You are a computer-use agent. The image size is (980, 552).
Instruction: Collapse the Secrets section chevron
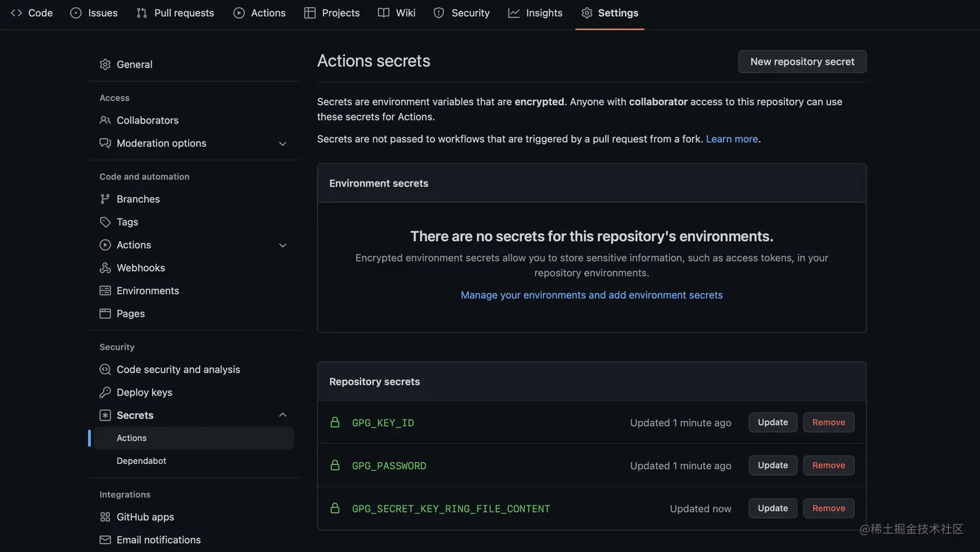coord(283,415)
